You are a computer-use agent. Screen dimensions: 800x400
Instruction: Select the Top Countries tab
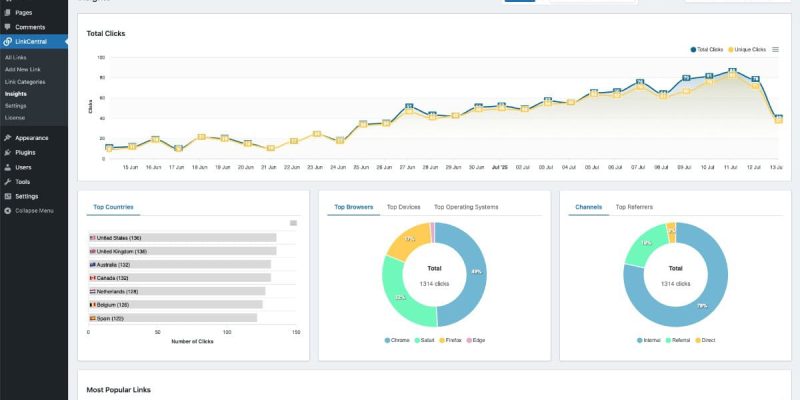113,207
